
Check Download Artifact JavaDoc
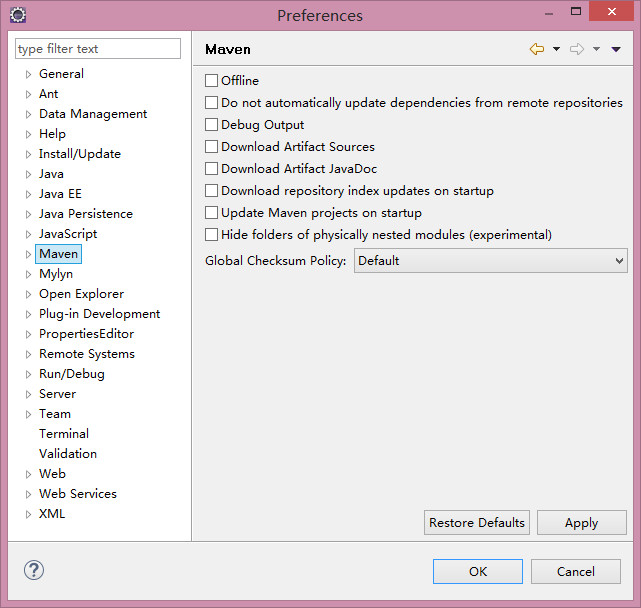[211, 168]
